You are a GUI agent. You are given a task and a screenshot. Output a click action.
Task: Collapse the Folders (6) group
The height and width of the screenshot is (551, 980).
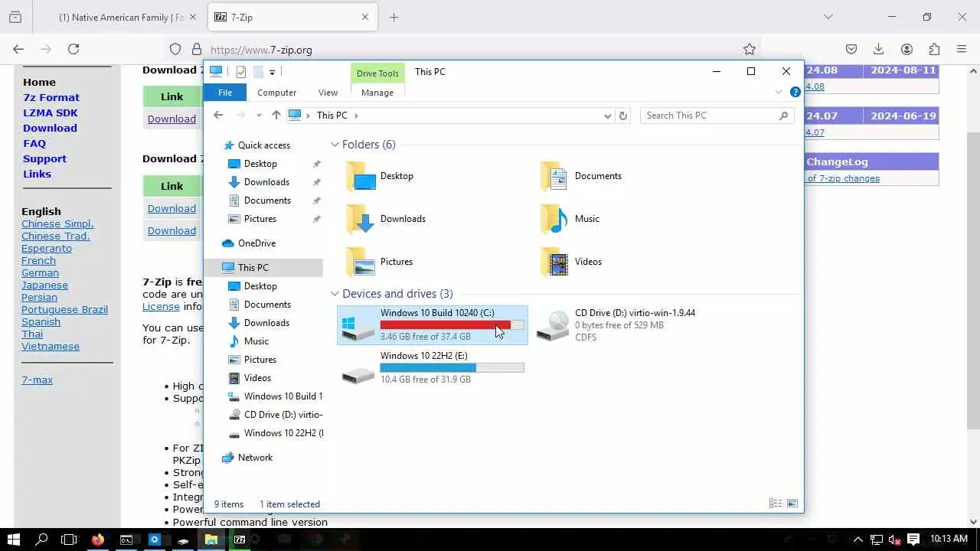[x=335, y=145]
